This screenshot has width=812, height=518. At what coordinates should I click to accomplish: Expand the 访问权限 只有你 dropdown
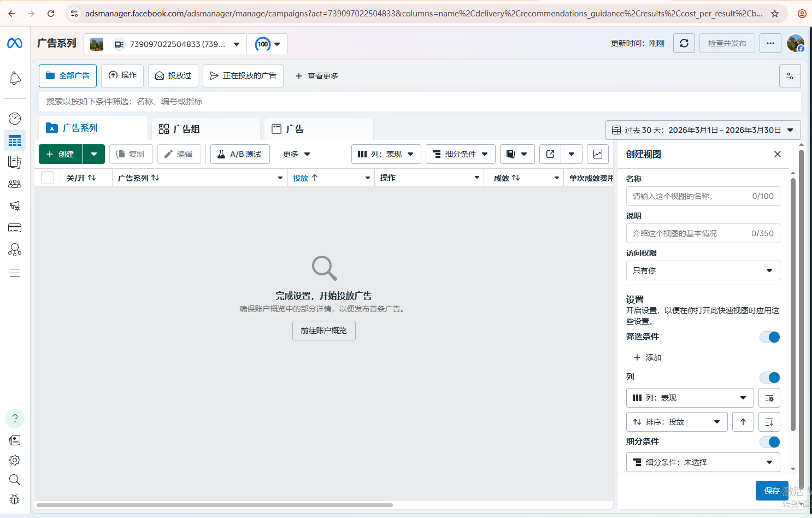(702, 270)
